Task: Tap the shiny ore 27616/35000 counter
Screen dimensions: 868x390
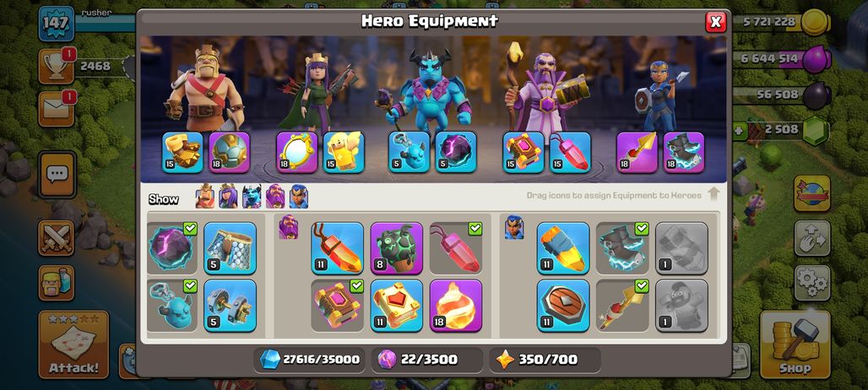Action: (310, 360)
